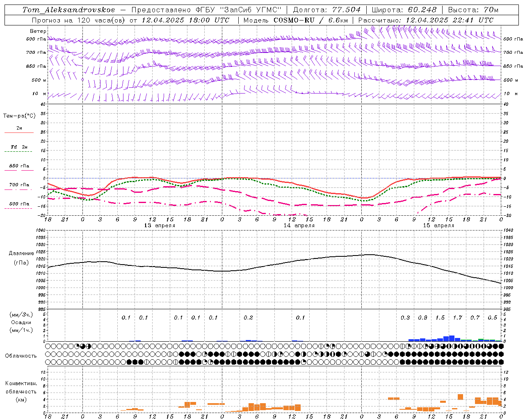Click the precipitation value 1.7

pyautogui.click(x=457, y=317)
